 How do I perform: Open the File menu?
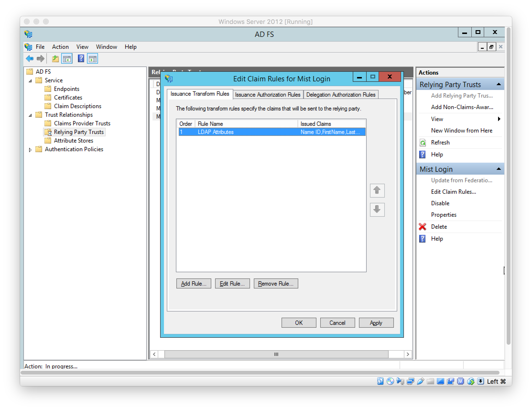[x=40, y=47]
